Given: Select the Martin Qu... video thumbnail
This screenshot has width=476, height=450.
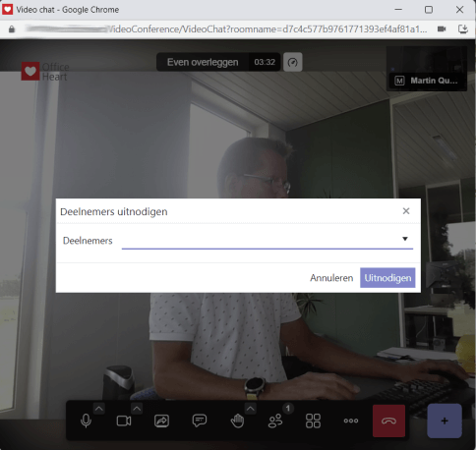Looking at the screenshot, I should (x=427, y=68).
